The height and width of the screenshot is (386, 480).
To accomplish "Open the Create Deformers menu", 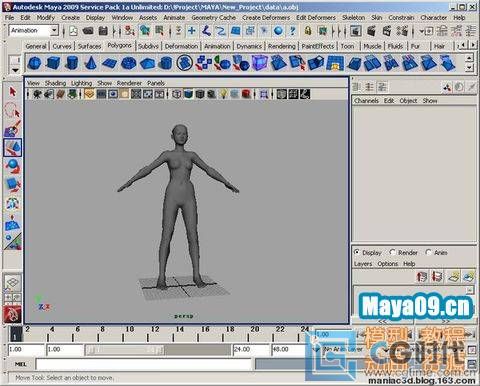I will (266, 18).
